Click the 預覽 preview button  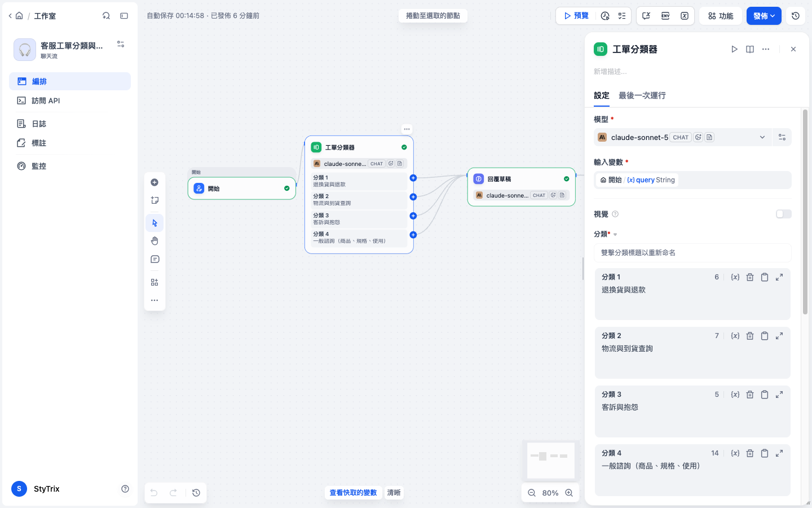coord(576,16)
